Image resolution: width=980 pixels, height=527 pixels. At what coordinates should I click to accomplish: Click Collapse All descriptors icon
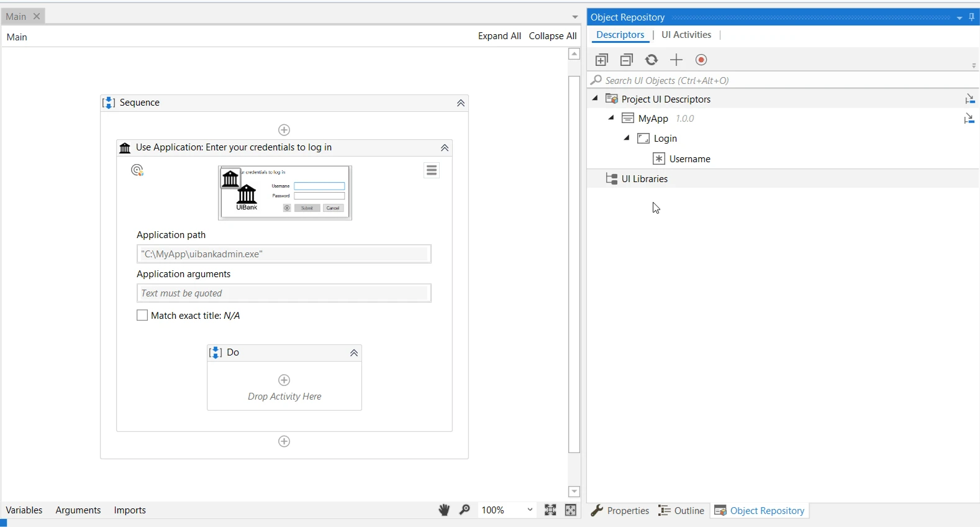click(627, 60)
